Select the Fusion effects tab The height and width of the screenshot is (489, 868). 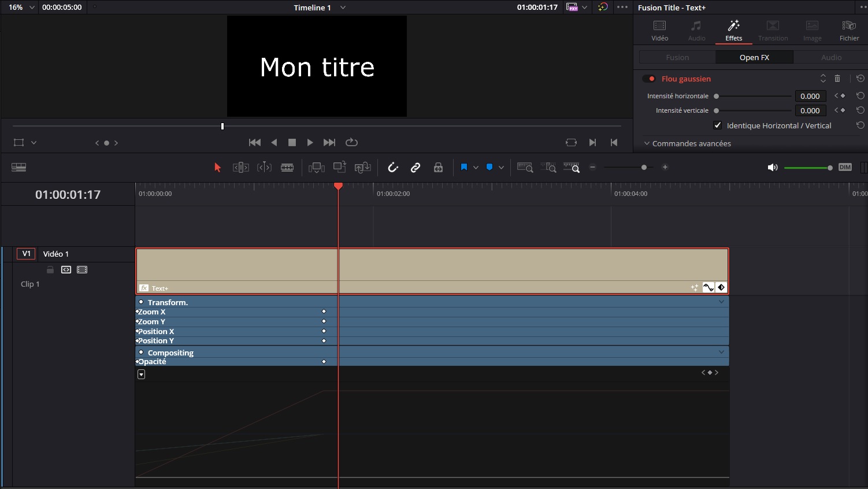click(x=677, y=57)
